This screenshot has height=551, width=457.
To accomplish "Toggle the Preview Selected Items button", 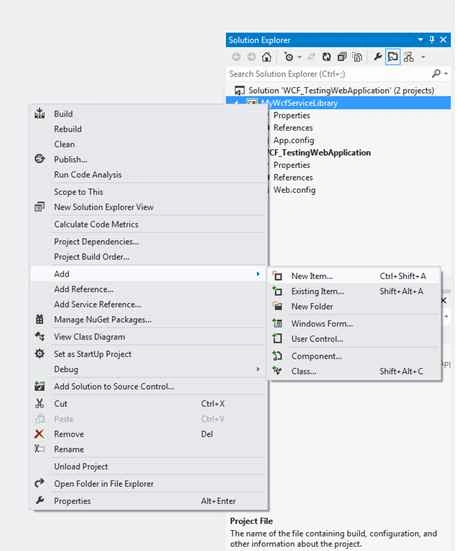I will (x=393, y=57).
